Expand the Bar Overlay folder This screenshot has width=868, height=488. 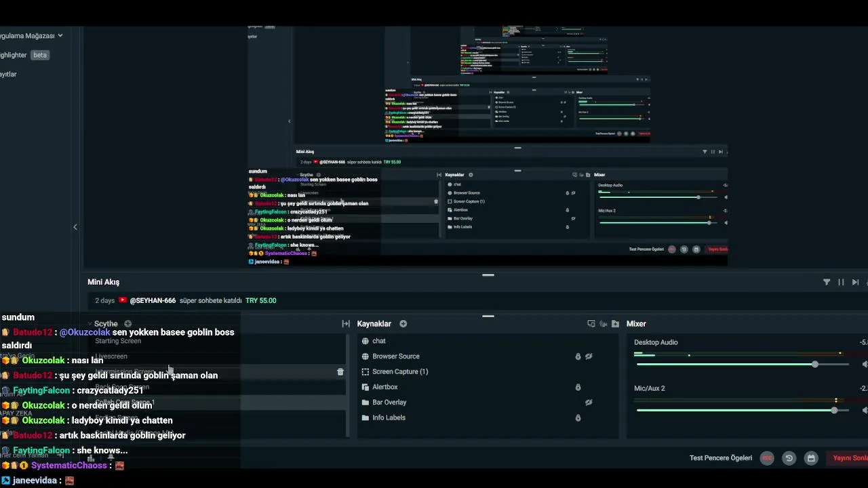tap(366, 403)
